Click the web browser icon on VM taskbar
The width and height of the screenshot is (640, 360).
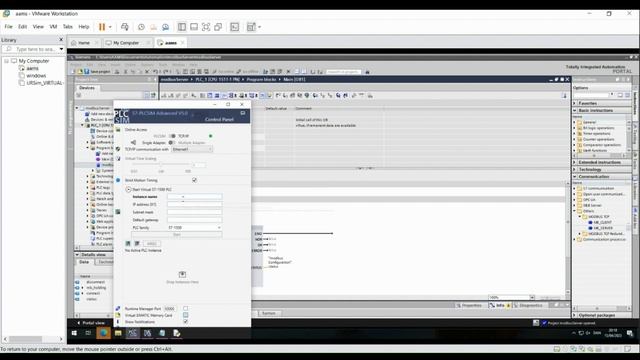(x=103, y=333)
